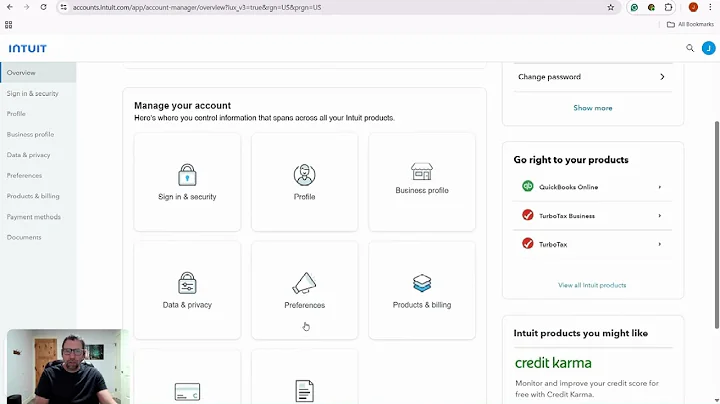Click the Sign in & security padlock icon
720x404 pixels.
pos(187,174)
